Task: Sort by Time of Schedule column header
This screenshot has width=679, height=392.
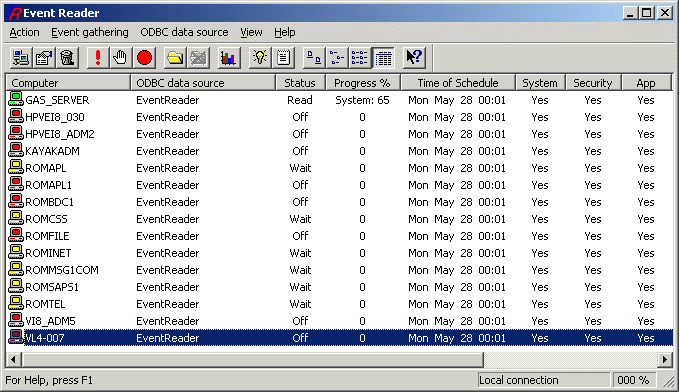Action: click(458, 83)
